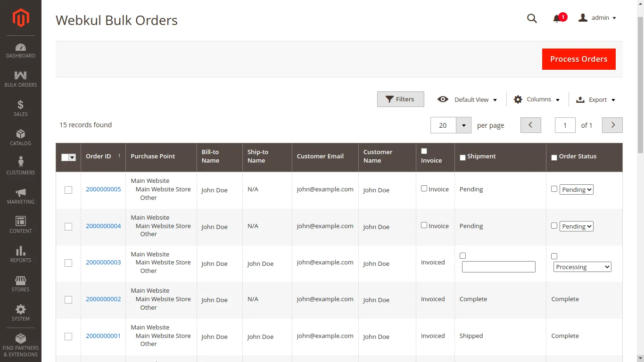Click the Process Orders button
Image resolution: width=644 pixels, height=362 pixels.
(578, 59)
